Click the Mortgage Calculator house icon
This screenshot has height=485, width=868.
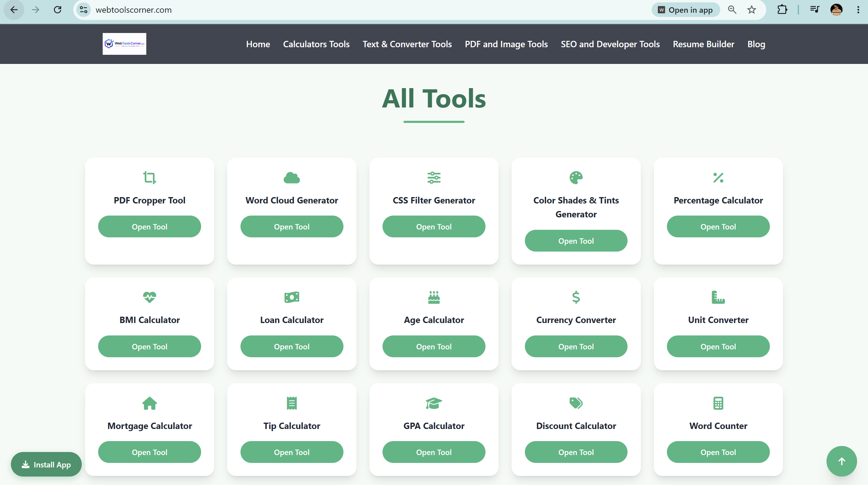tap(150, 403)
